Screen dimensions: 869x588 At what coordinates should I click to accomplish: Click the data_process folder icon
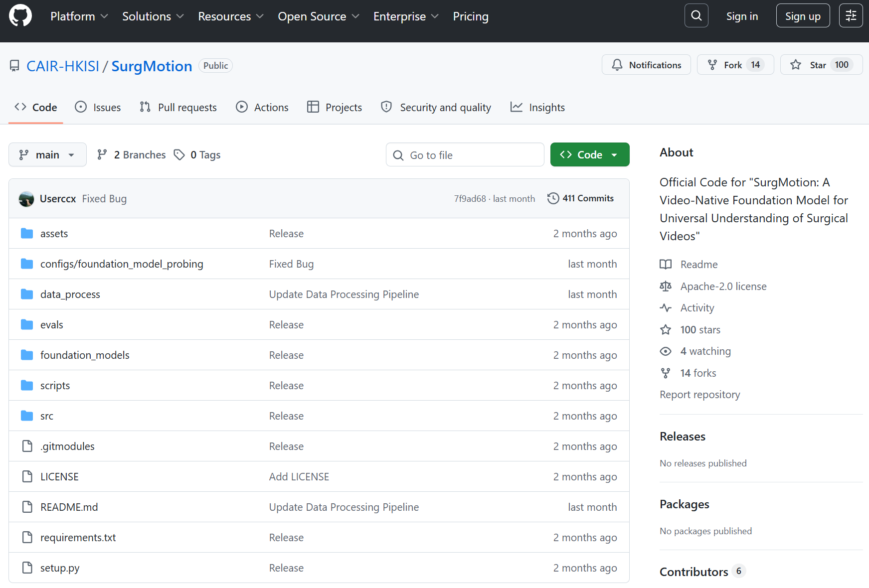tap(27, 294)
